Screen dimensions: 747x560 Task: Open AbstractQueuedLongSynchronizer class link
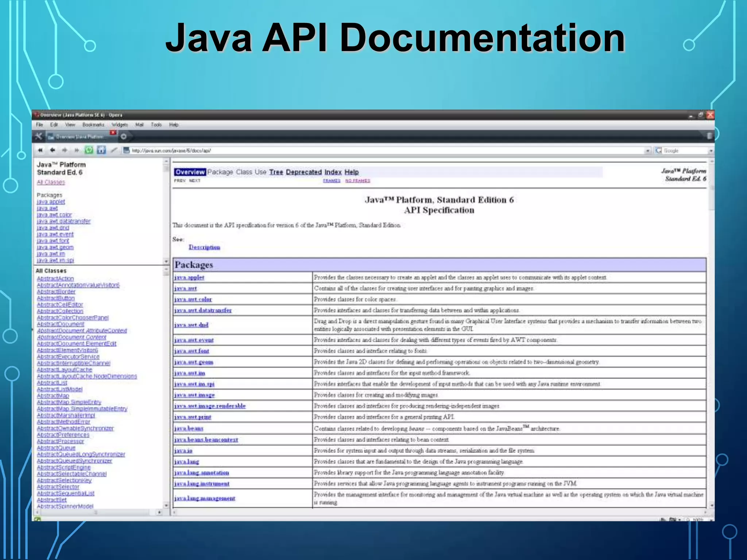[81, 454]
